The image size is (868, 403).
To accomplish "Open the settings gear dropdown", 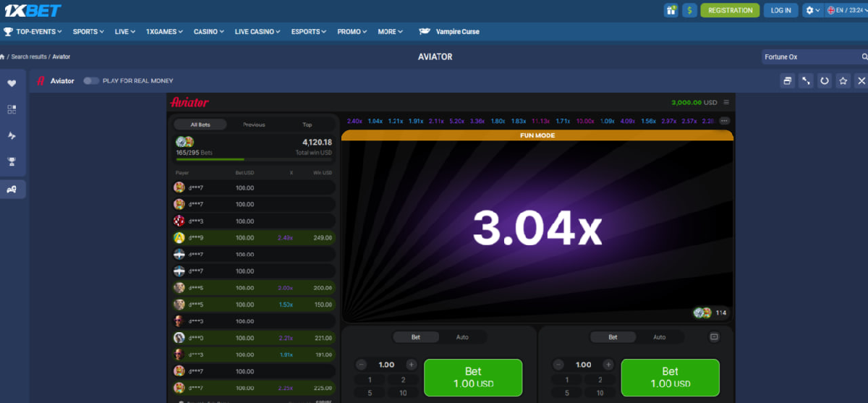I will pyautogui.click(x=813, y=10).
